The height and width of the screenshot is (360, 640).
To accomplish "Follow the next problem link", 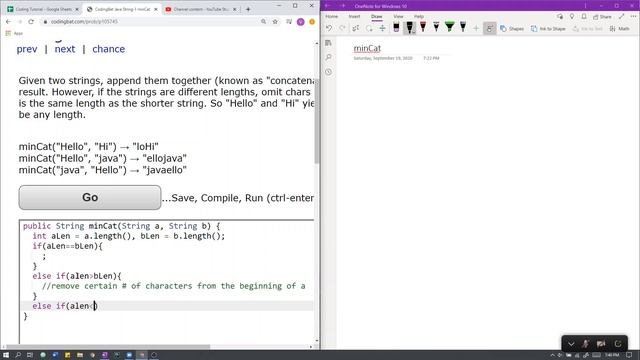I will pyautogui.click(x=65, y=49).
